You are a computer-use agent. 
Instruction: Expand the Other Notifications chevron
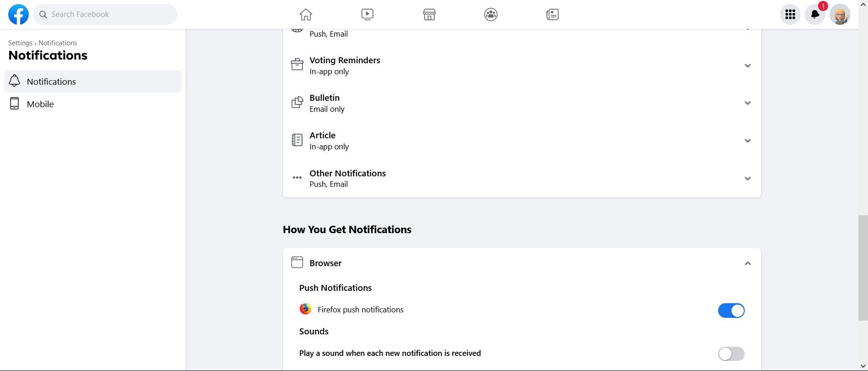click(x=747, y=179)
